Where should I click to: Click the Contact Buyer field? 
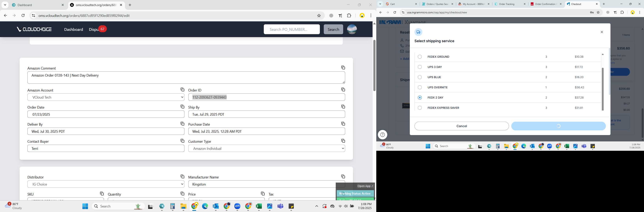click(x=106, y=148)
